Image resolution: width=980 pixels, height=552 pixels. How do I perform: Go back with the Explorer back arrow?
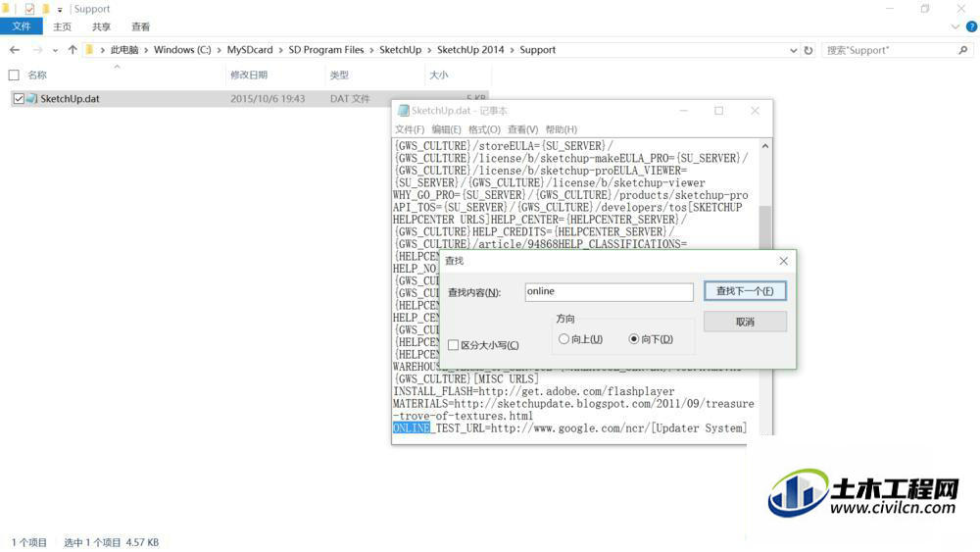coord(15,50)
